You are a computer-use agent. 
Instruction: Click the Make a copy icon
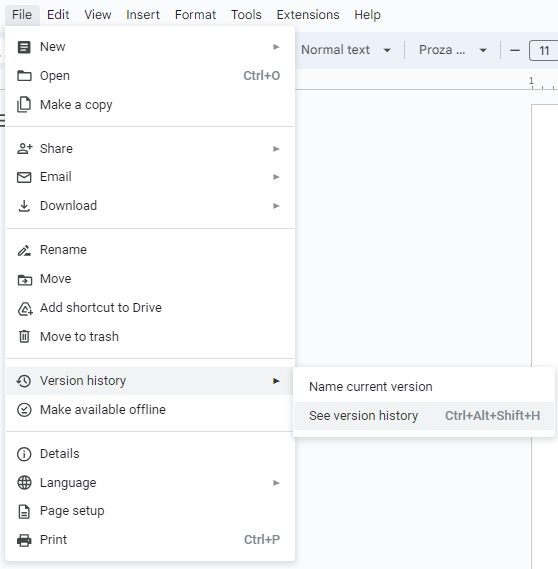[x=24, y=105]
